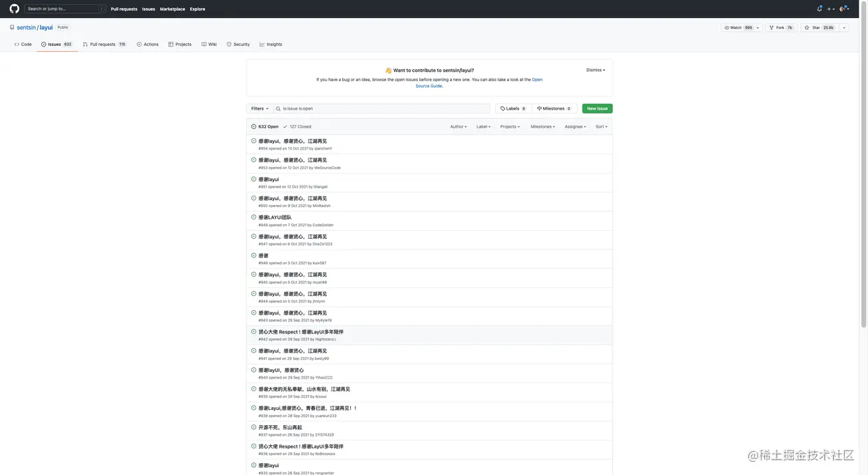868x475 pixels.
Task: Open issue '开源不死, 东山再起' #937
Action: tap(280, 427)
